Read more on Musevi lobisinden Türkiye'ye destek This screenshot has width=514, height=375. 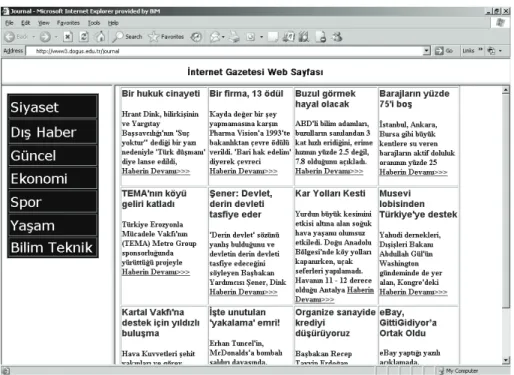click(x=413, y=292)
